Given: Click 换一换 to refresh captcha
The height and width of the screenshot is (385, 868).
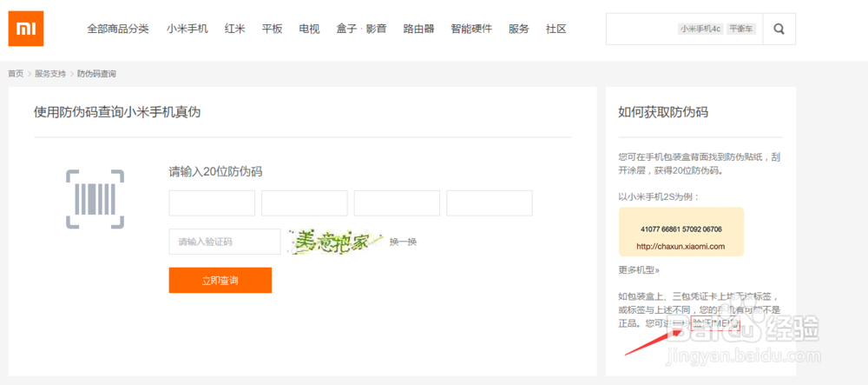Looking at the screenshot, I should 403,242.
